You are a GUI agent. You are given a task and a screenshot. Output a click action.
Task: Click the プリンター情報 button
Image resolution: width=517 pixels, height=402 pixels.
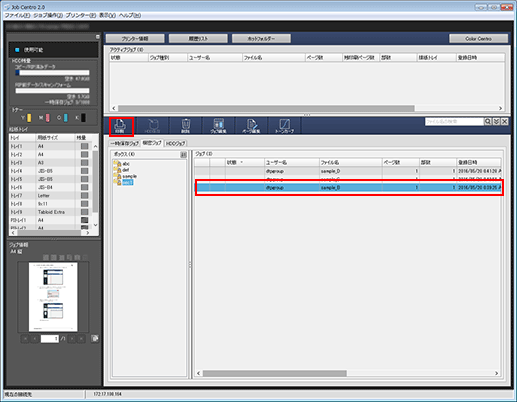pyautogui.click(x=135, y=39)
